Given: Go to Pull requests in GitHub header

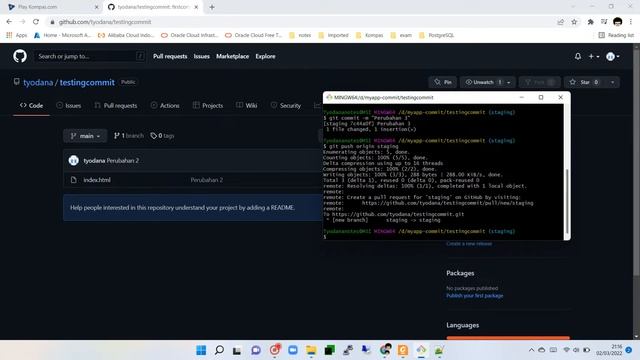Looking at the screenshot, I should (x=170, y=56).
